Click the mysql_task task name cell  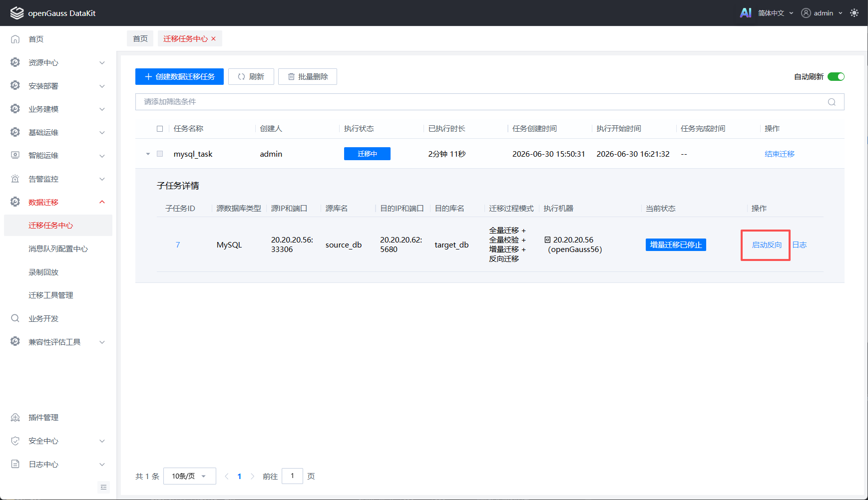[x=193, y=154]
